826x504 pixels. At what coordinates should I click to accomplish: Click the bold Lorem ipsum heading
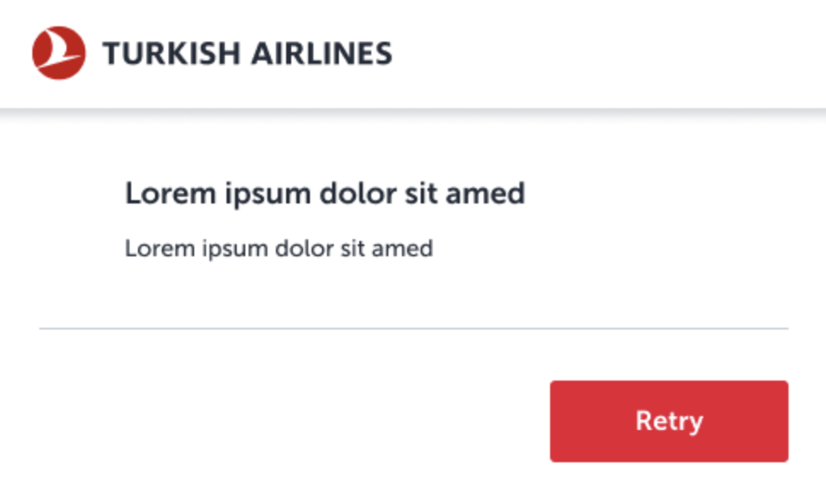coord(324,193)
